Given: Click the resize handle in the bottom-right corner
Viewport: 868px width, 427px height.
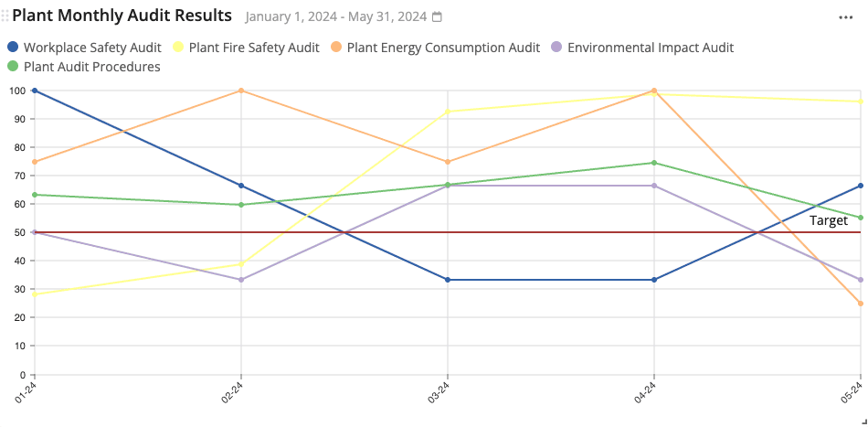Looking at the screenshot, I should [863, 422].
